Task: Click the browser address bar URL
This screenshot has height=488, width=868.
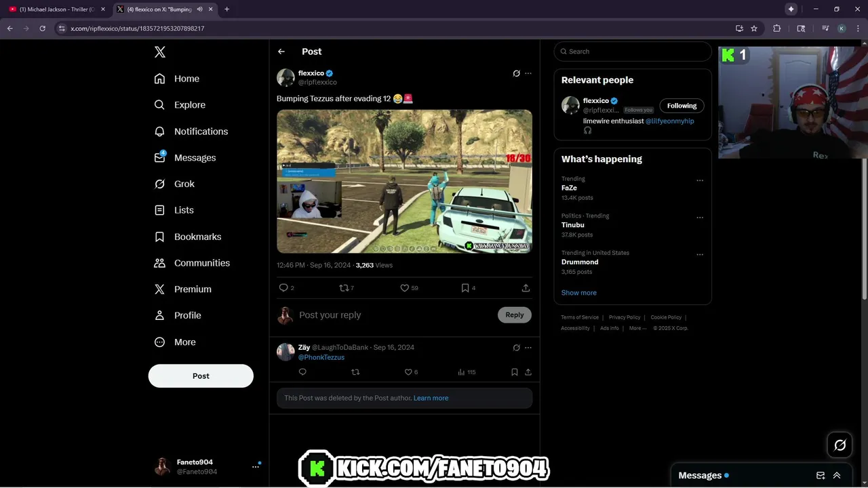Action: click(138, 28)
